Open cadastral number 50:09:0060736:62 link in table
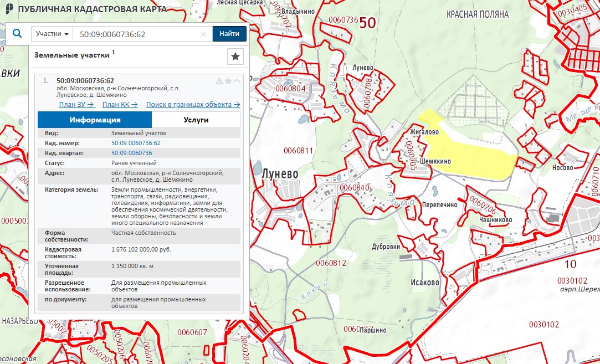The width and height of the screenshot is (600, 364). [x=136, y=143]
